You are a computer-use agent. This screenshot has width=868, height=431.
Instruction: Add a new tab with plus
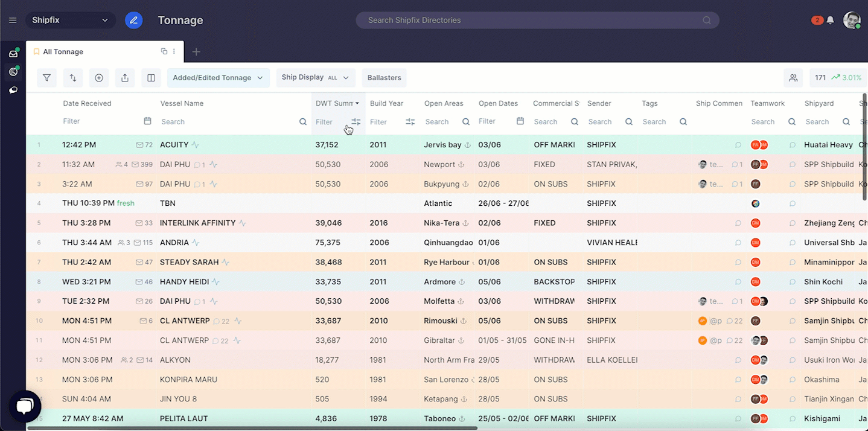tap(196, 52)
